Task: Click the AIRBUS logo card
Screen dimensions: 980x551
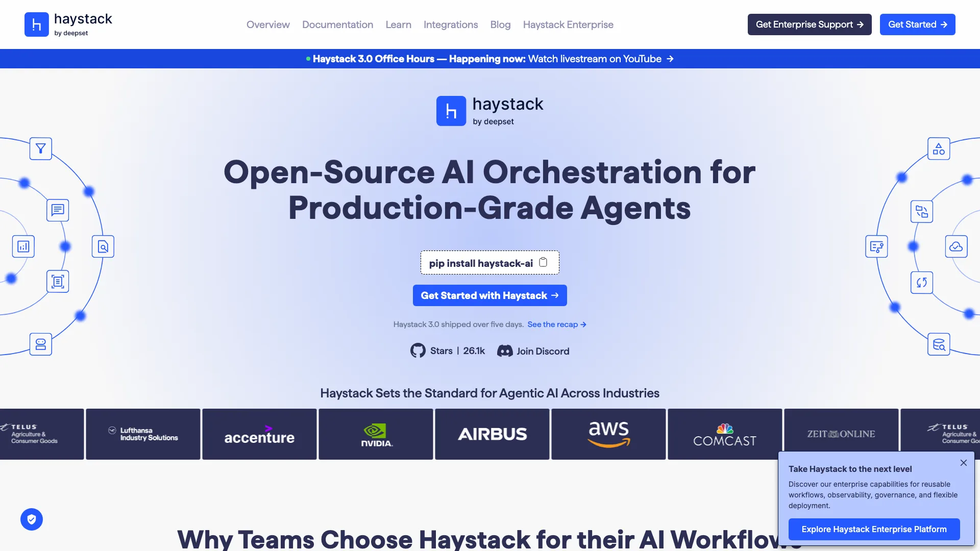Action: pyautogui.click(x=492, y=434)
